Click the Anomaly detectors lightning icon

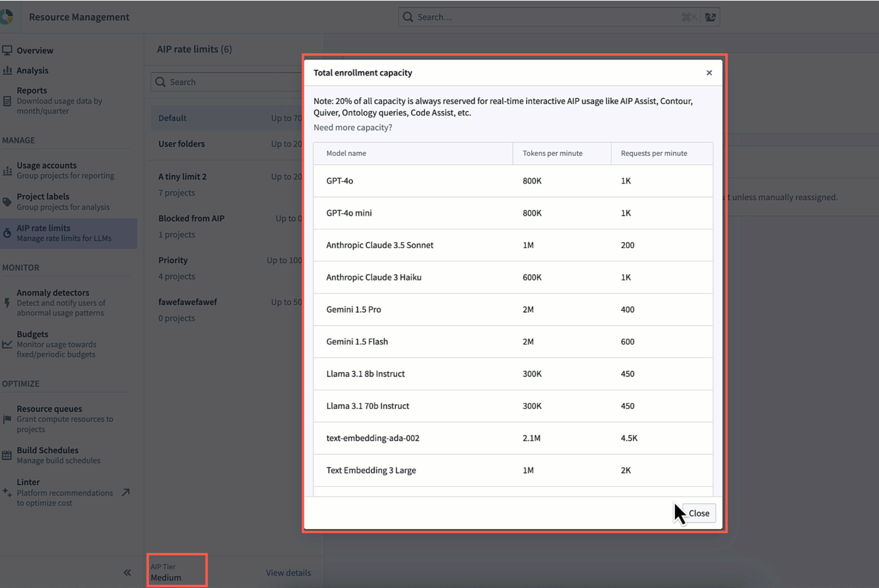8,303
